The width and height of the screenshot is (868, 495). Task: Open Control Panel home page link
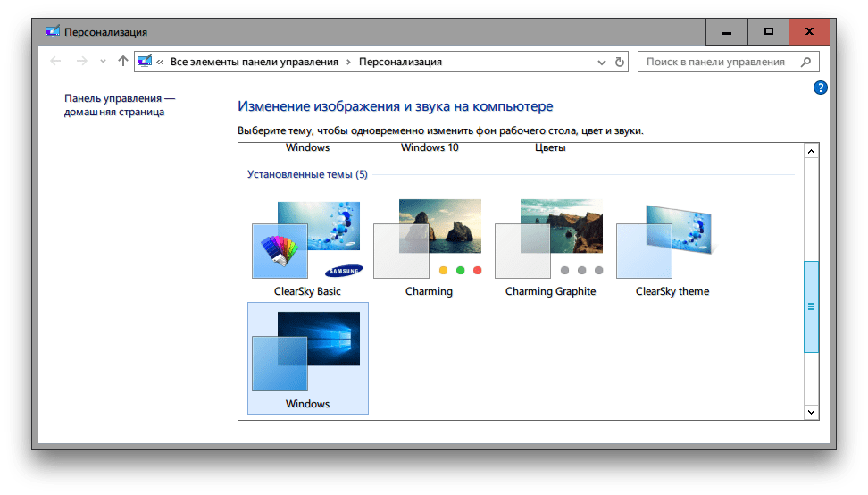[x=119, y=105]
